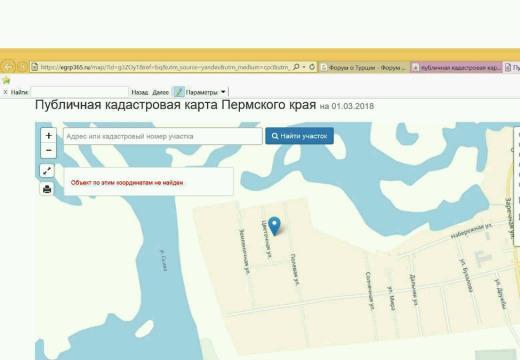520x360 pixels.
Task: Toggle fullscreen map view
Action: pos(47,171)
